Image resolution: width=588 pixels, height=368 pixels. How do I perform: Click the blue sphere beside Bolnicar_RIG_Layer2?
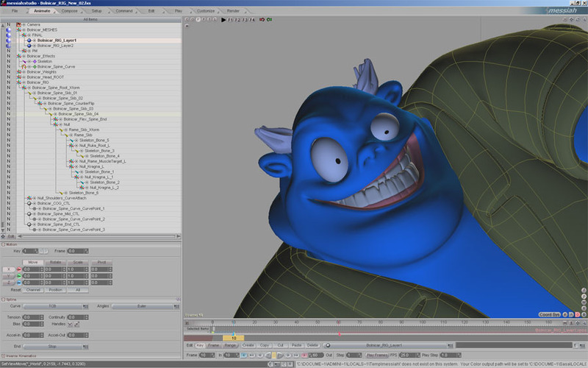click(x=29, y=45)
